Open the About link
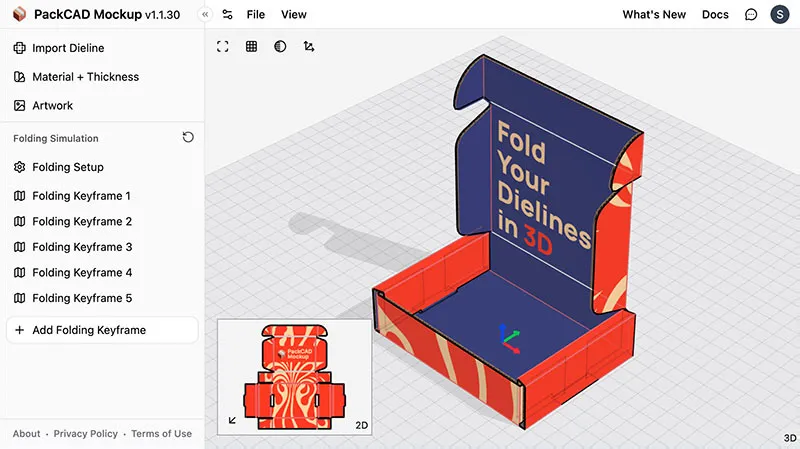 27,434
